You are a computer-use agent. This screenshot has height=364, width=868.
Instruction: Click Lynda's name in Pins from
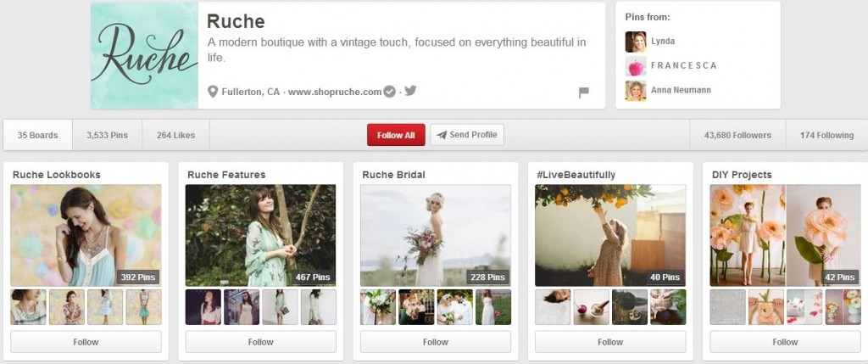(x=663, y=41)
